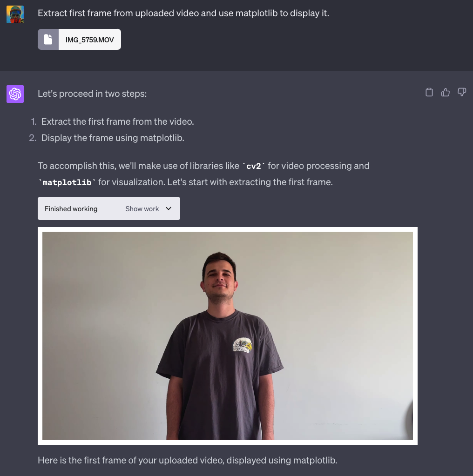Click "Let's proceed in two steps:" text
The width and height of the screenshot is (473, 476).
(92, 94)
